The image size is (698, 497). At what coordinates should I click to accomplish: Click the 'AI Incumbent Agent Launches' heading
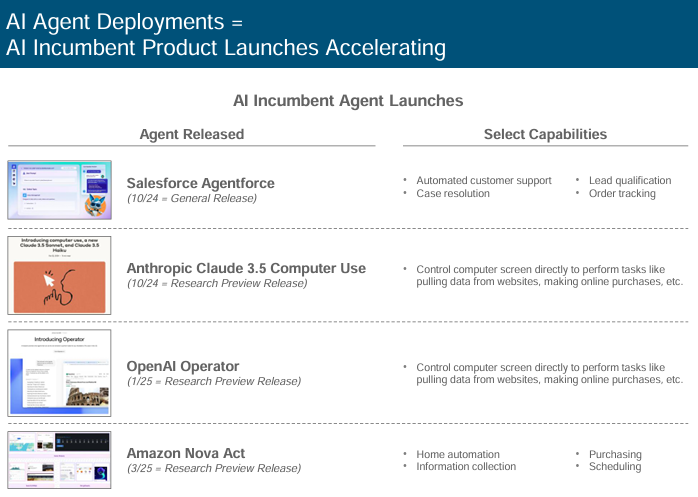pos(348,101)
